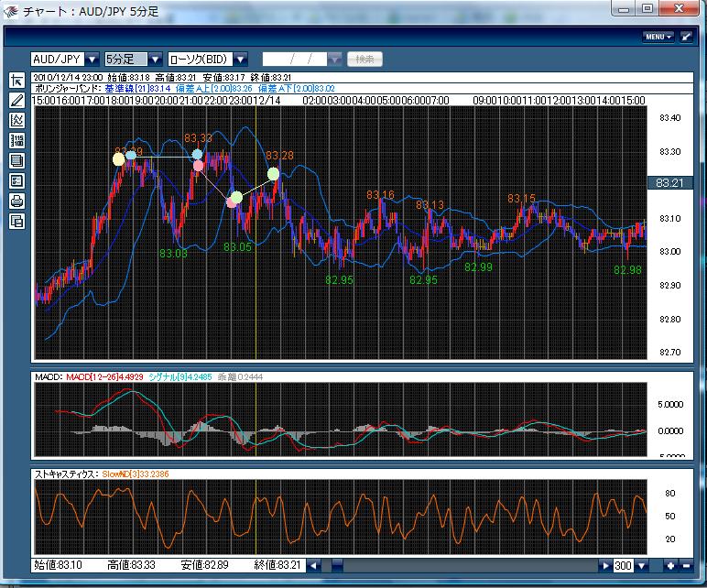Click the 83.05 low price label
Viewport: 707px width, 588px height.
(x=237, y=246)
